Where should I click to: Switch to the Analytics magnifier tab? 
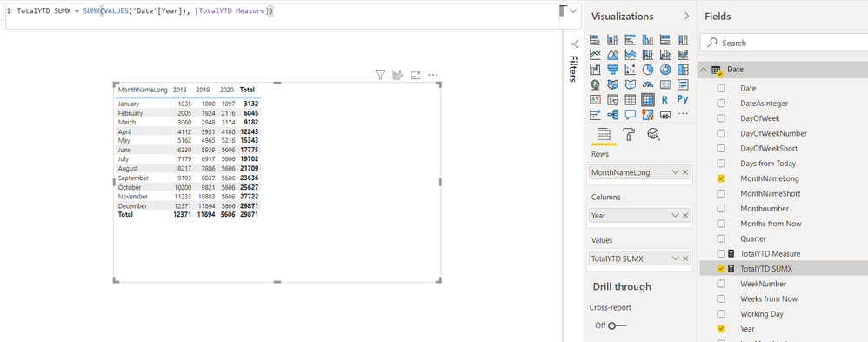coord(654,134)
